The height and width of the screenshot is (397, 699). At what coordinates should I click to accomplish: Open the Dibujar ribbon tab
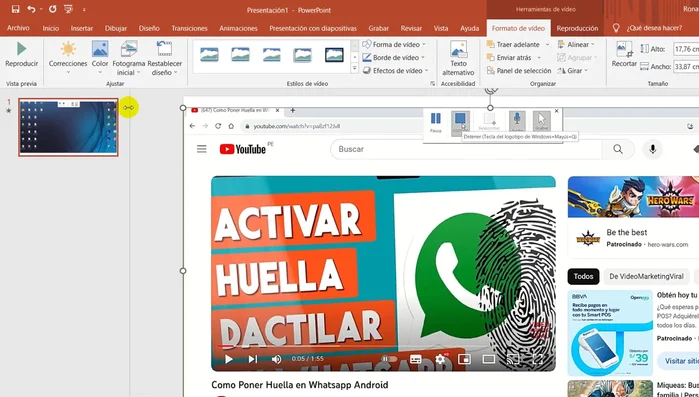pyautogui.click(x=116, y=28)
